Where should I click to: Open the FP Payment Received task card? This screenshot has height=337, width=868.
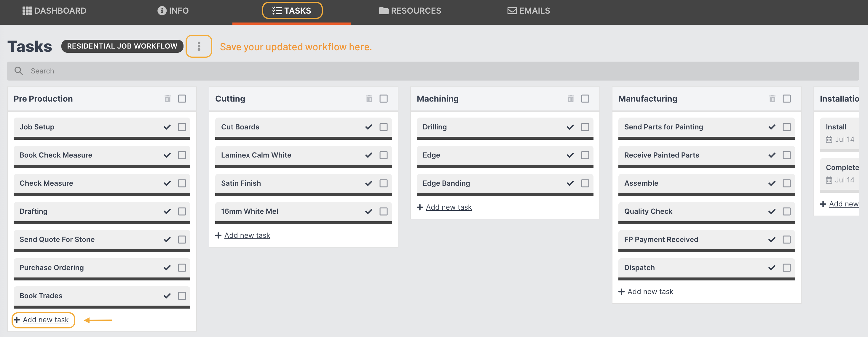click(x=706, y=241)
